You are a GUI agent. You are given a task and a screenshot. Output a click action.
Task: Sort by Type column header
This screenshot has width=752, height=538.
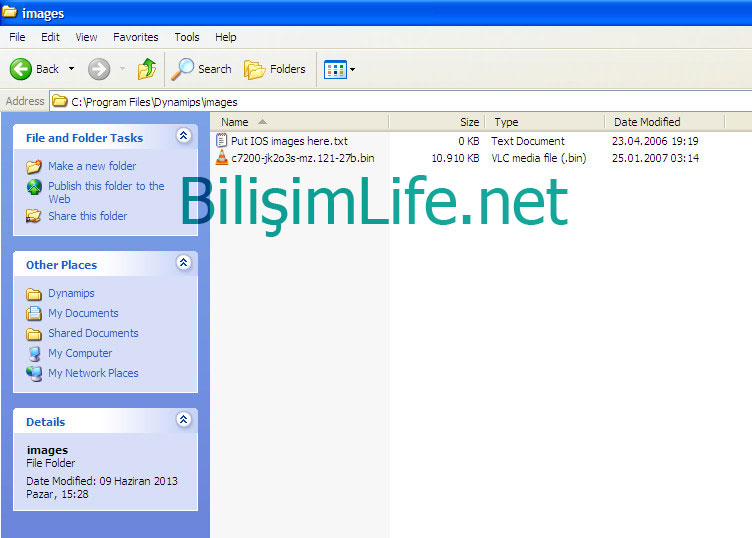click(545, 122)
